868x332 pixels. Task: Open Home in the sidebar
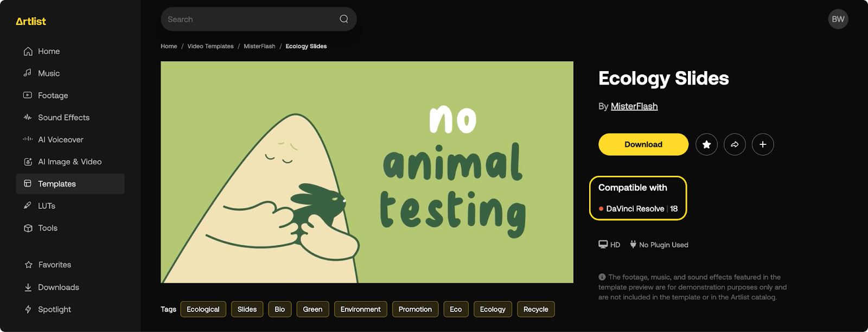48,51
